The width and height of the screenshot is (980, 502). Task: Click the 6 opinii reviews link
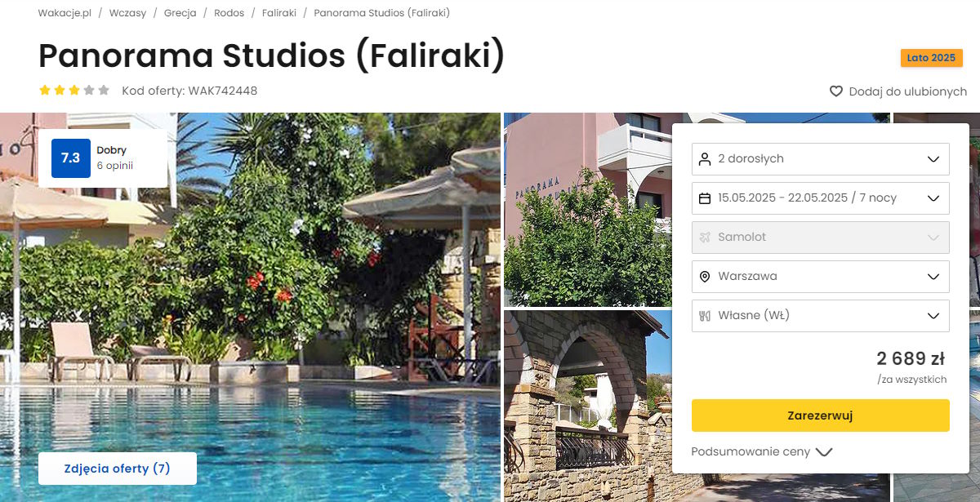(114, 166)
